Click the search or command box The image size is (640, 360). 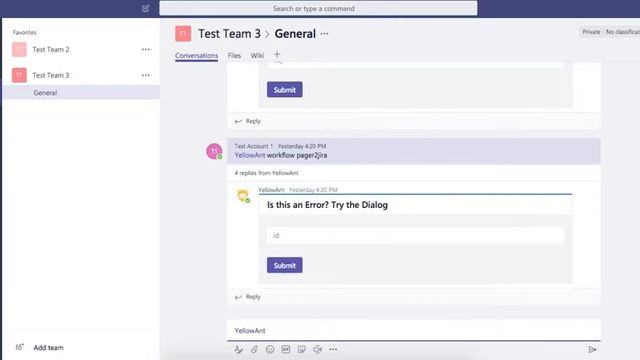[x=318, y=8]
